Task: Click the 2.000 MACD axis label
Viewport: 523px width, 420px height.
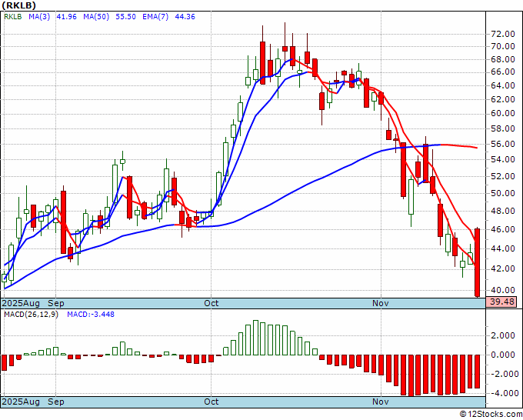Action: coord(503,335)
